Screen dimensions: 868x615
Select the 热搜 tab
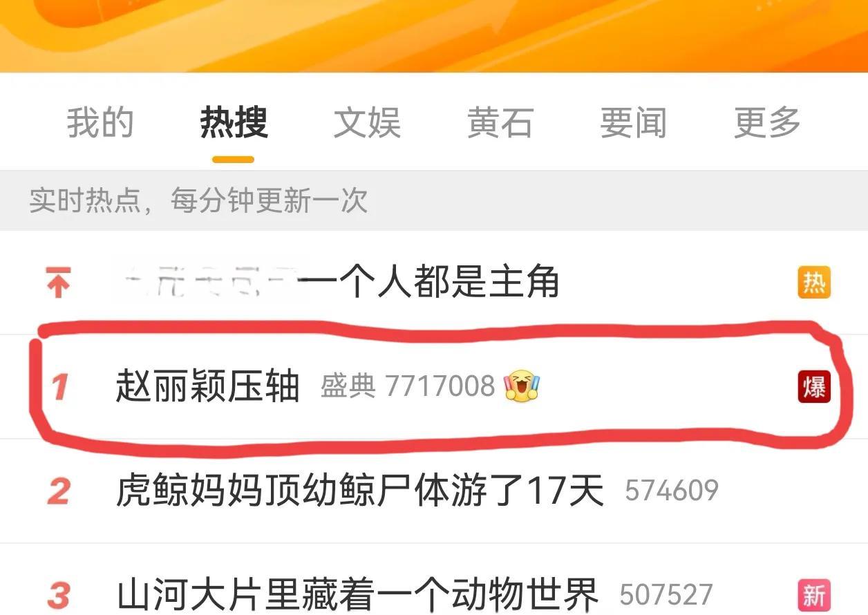click(x=233, y=123)
